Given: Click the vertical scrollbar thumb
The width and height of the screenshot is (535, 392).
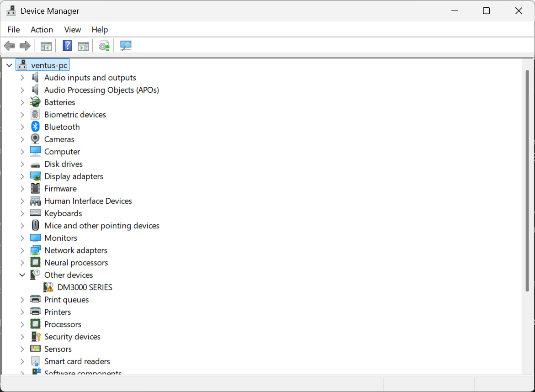Looking at the screenshot, I should pyautogui.click(x=527, y=180).
